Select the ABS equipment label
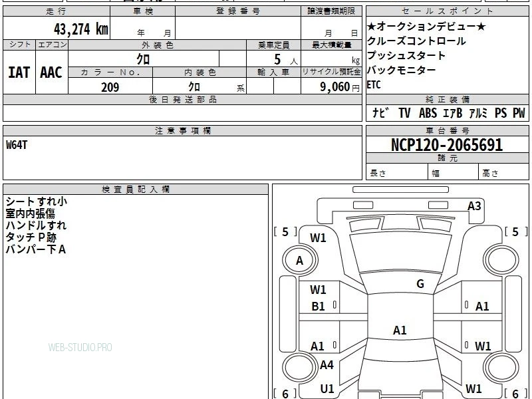The height and width of the screenshot is (399, 532). (x=428, y=113)
